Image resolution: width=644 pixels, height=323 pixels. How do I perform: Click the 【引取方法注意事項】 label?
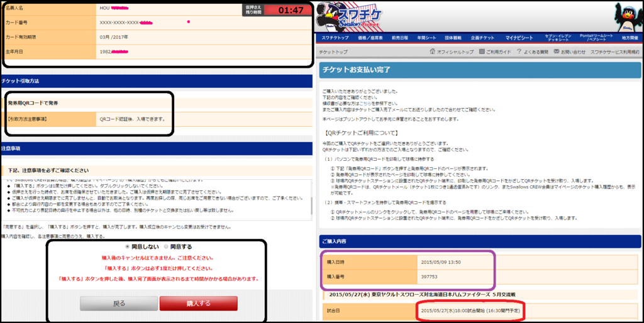(26, 119)
